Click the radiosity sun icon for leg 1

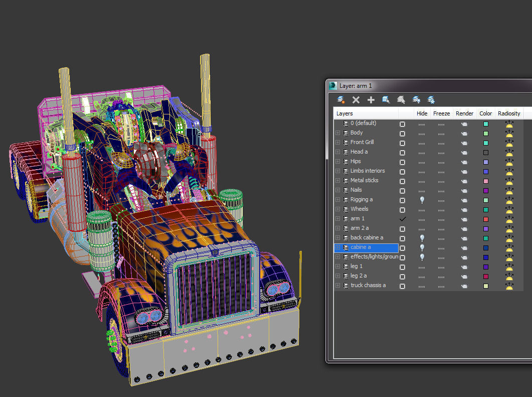click(509, 267)
